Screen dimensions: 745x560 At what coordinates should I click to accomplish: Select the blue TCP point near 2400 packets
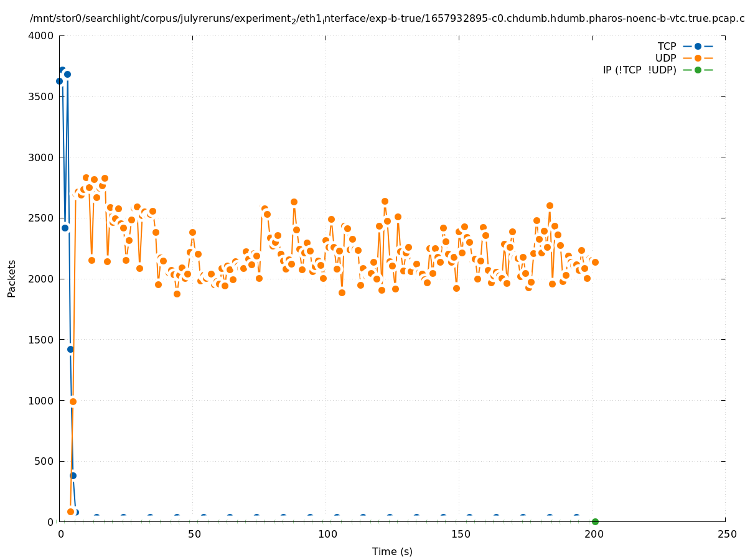(x=65, y=228)
